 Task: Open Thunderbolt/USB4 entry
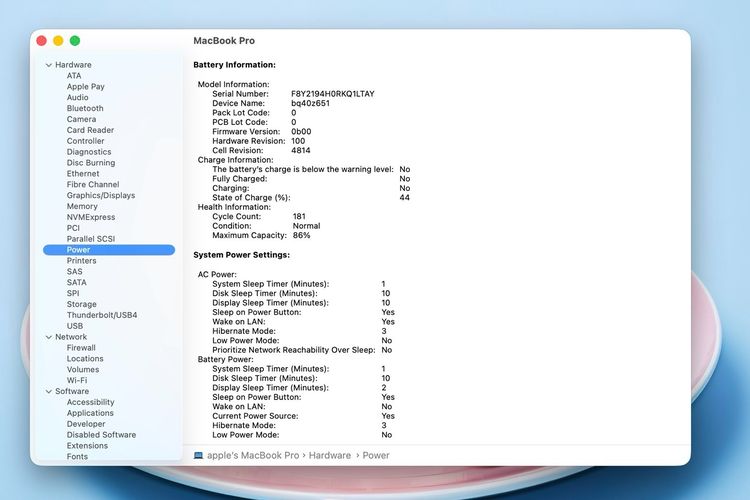(x=102, y=315)
